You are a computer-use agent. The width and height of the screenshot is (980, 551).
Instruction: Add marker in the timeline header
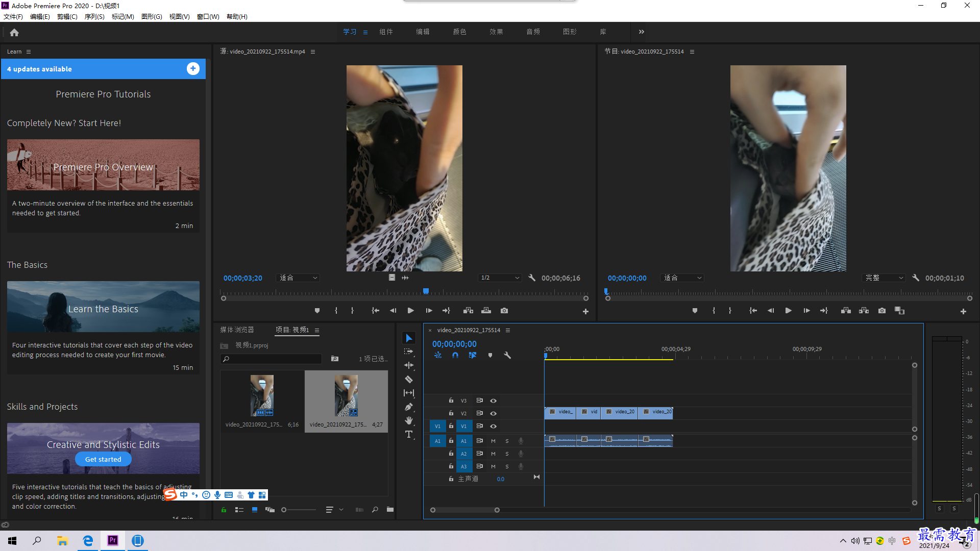pos(490,355)
